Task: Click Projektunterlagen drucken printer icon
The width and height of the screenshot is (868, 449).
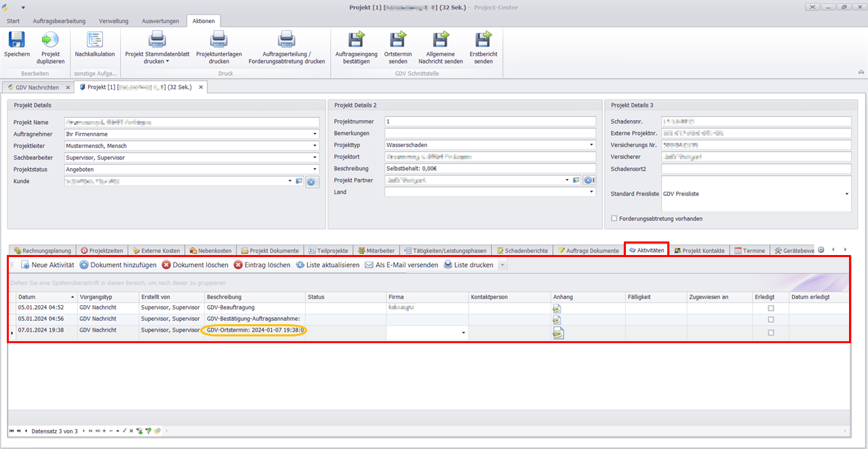Action: 219,40
